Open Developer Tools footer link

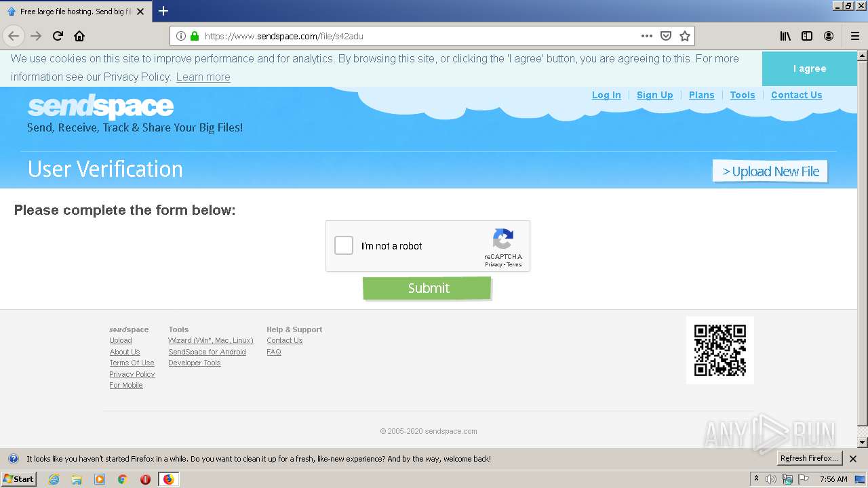195,363
